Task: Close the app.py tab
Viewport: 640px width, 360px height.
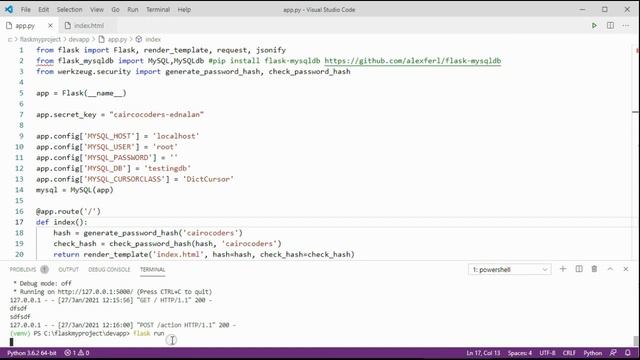Action: [x=50, y=25]
